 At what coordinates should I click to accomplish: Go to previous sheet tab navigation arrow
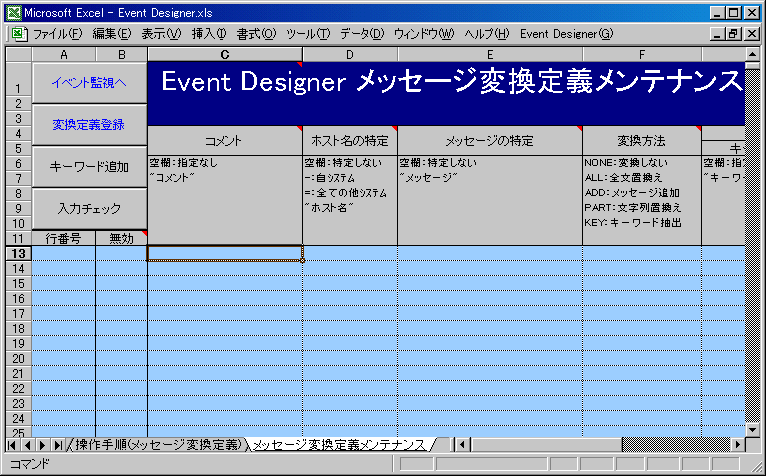click(27, 445)
